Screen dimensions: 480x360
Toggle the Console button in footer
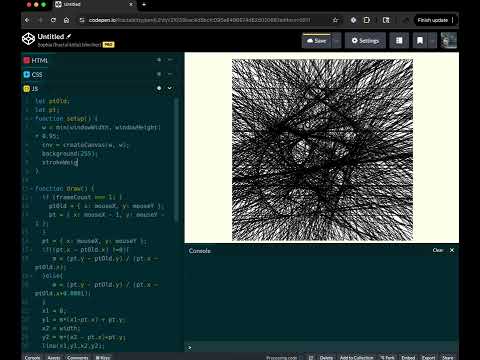pos(32,357)
